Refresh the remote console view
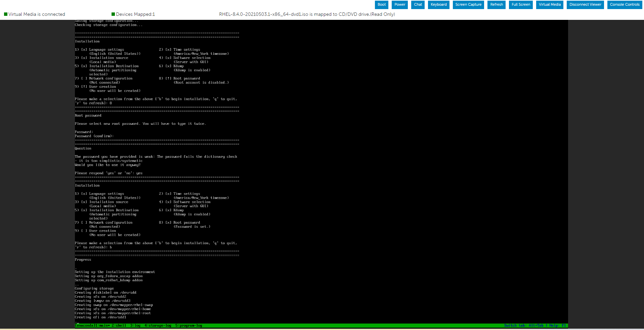 coord(496,5)
